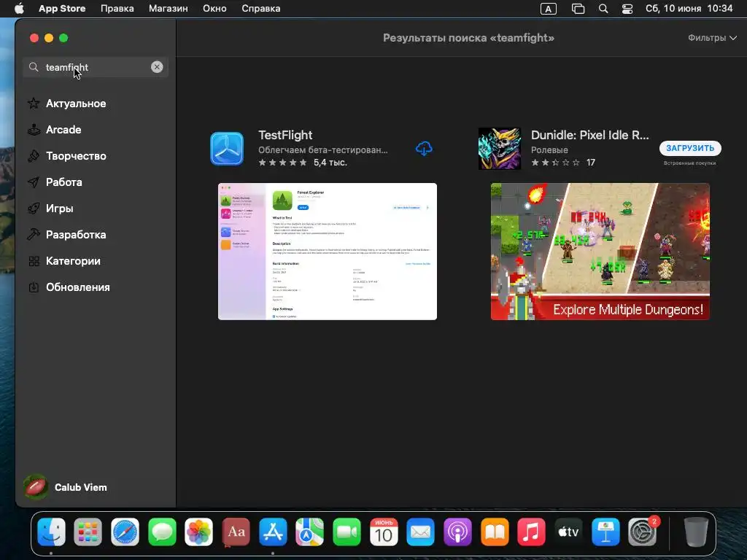Open the Магазин menu
The height and width of the screenshot is (560, 747).
pos(169,9)
